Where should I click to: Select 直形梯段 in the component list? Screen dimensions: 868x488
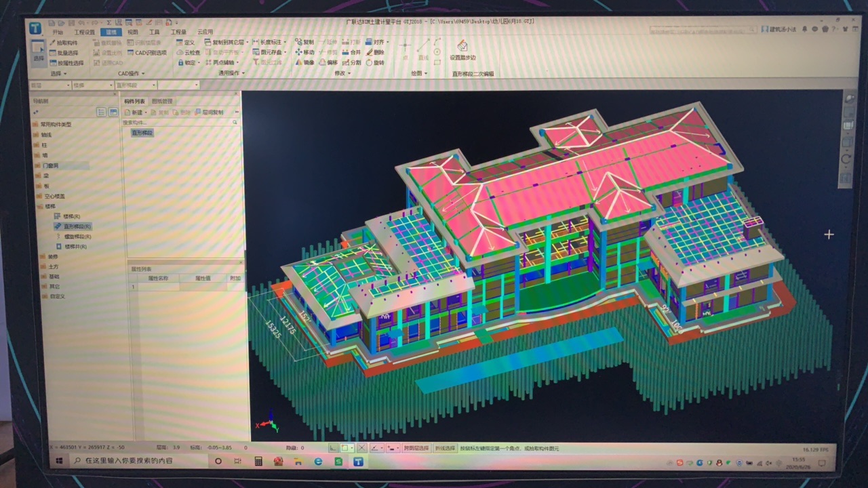click(x=142, y=133)
